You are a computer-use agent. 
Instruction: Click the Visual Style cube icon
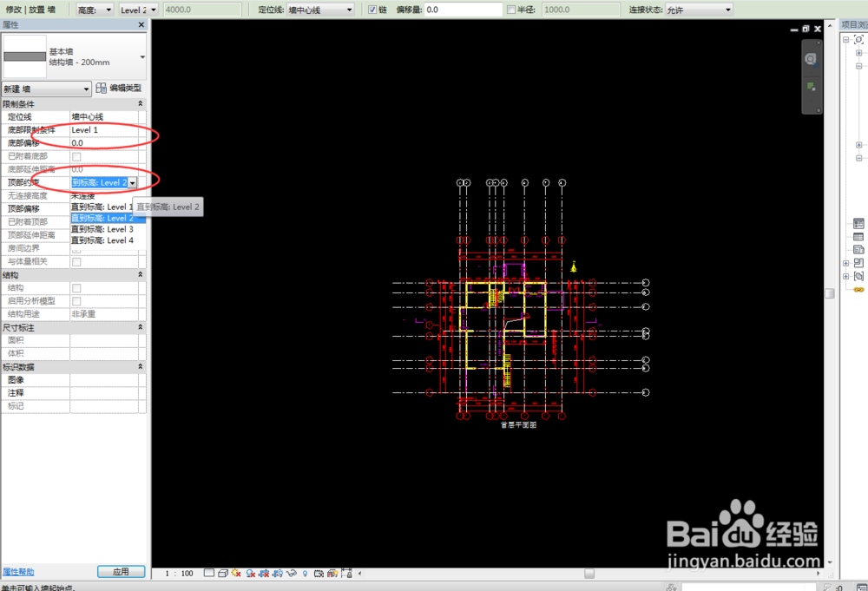[x=222, y=574]
